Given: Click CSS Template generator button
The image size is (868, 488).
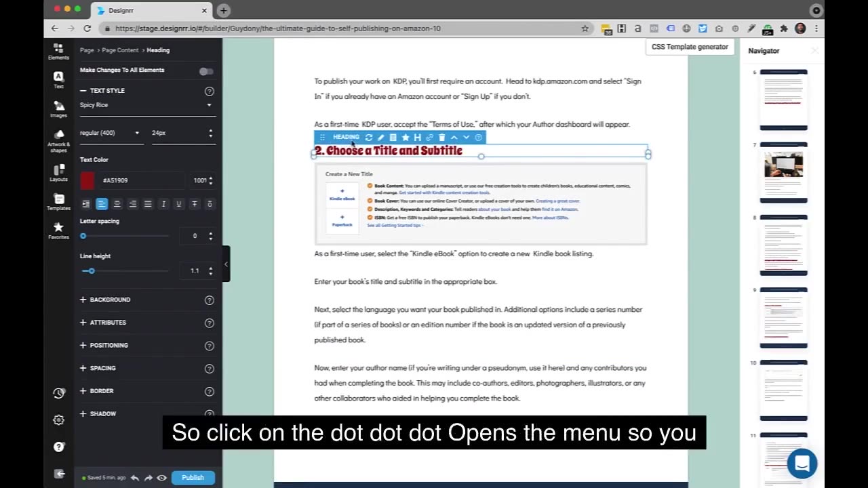Looking at the screenshot, I should coord(690,47).
